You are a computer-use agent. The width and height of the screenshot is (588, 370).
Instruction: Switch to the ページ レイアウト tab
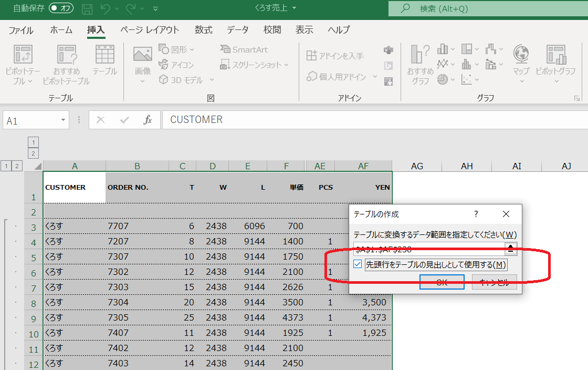click(x=150, y=30)
